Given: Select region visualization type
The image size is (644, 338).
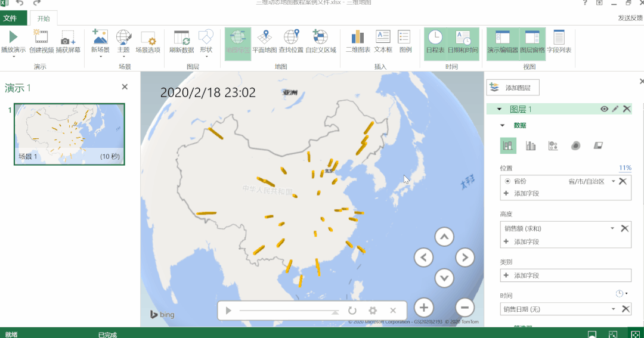Looking at the screenshot, I should pos(598,145).
